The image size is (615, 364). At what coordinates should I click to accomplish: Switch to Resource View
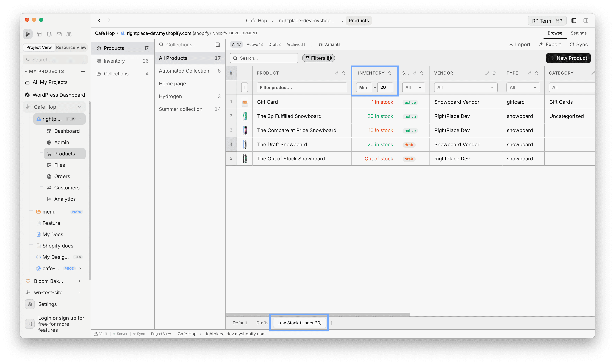coord(71,47)
